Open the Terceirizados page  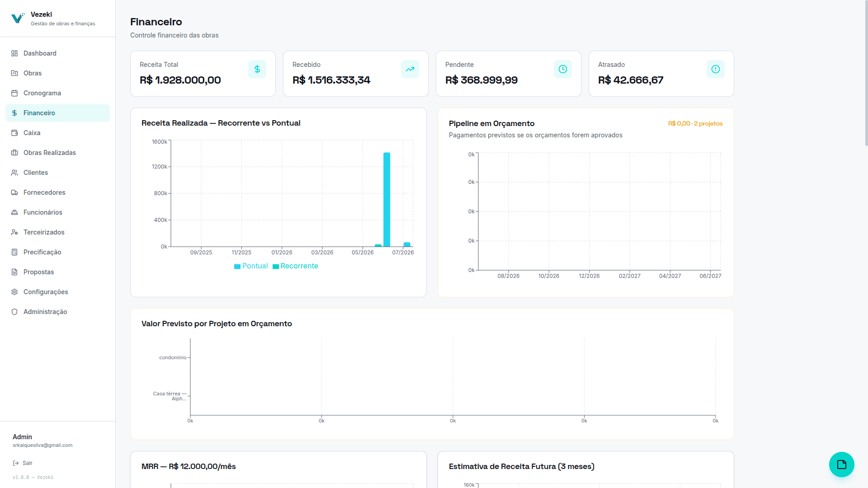click(57, 232)
